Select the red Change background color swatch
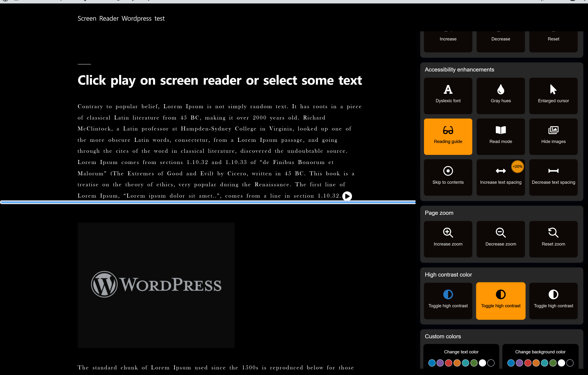The width and height of the screenshot is (588, 375). tap(528, 363)
